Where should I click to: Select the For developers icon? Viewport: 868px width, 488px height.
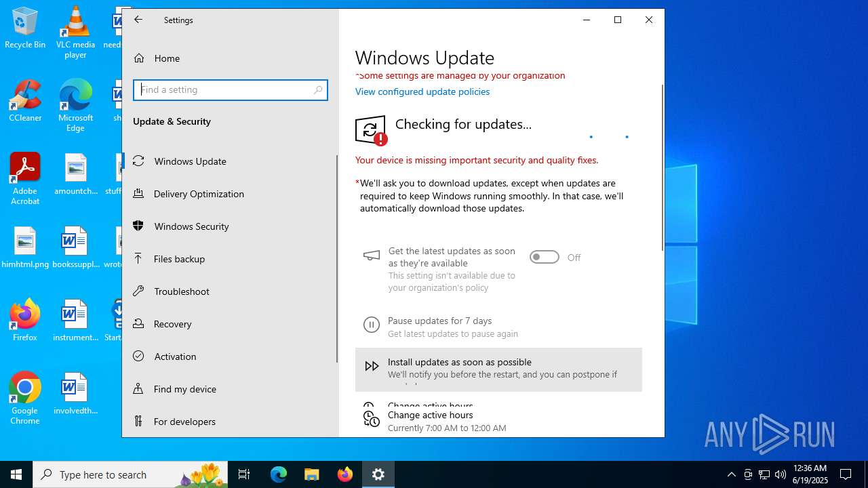[138, 421]
